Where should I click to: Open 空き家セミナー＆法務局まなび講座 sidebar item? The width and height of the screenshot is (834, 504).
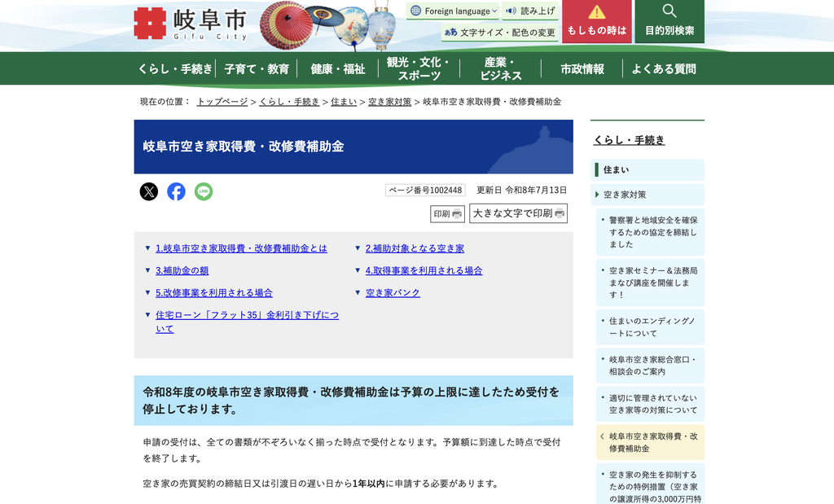(x=651, y=283)
